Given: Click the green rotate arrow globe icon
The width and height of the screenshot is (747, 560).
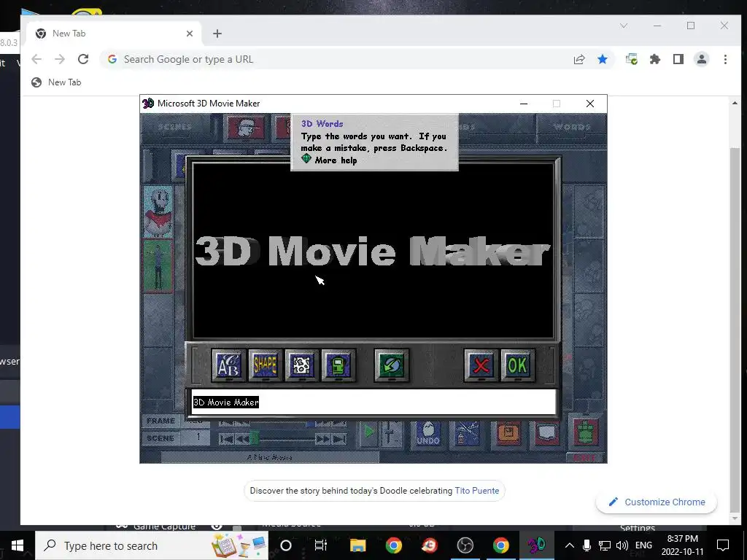Looking at the screenshot, I should pyautogui.click(x=392, y=365).
